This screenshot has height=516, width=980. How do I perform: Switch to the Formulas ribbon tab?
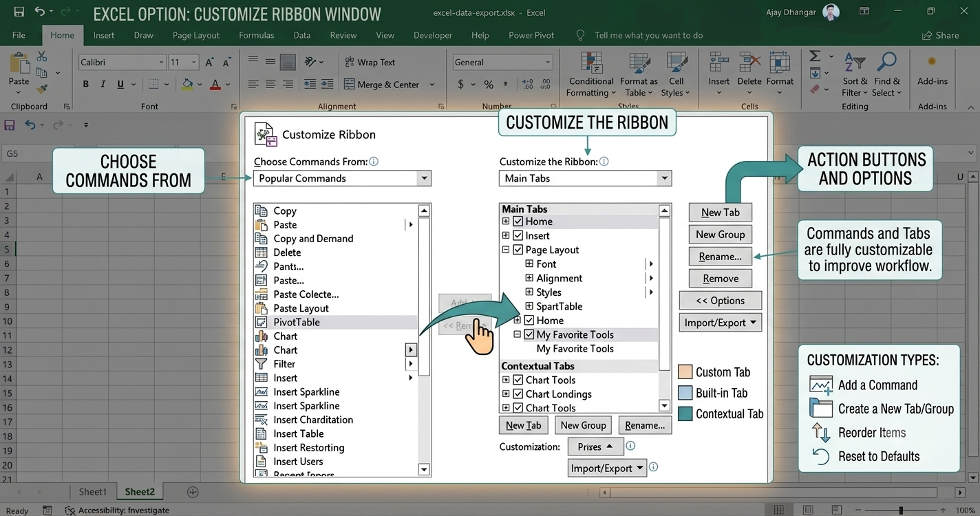coord(256,35)
